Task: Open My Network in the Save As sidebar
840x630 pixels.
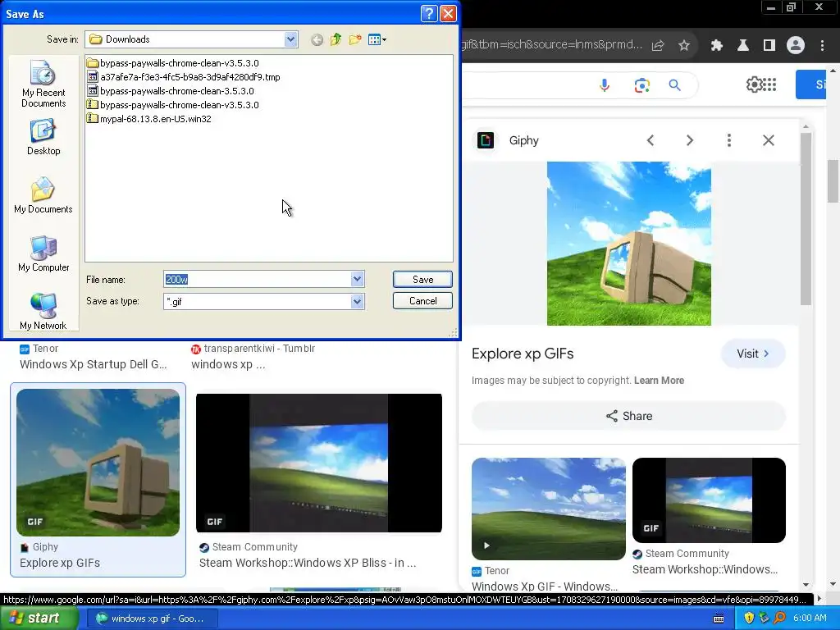Action: click(x=43, y=311)
